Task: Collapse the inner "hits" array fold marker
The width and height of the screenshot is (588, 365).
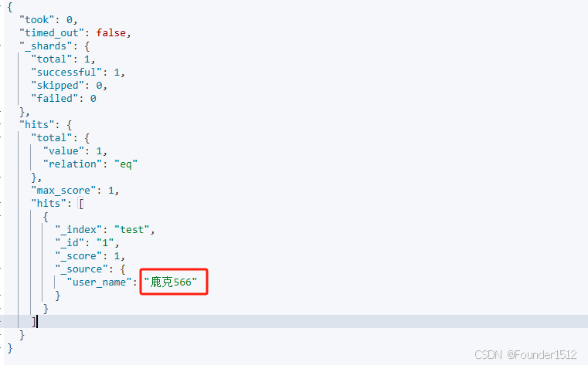Action: (x=1, y=203)
